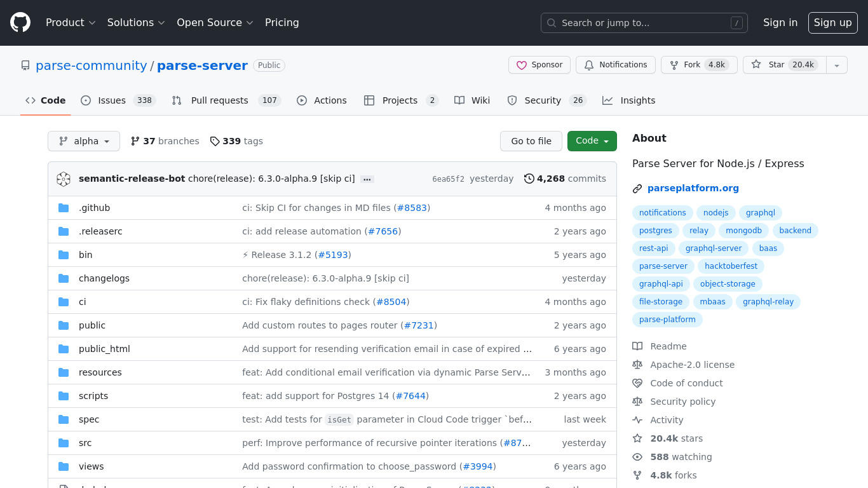This screenshot has height=488, width=868.
Task: Open pull request #8583 link
Action: tap(412, 208)
